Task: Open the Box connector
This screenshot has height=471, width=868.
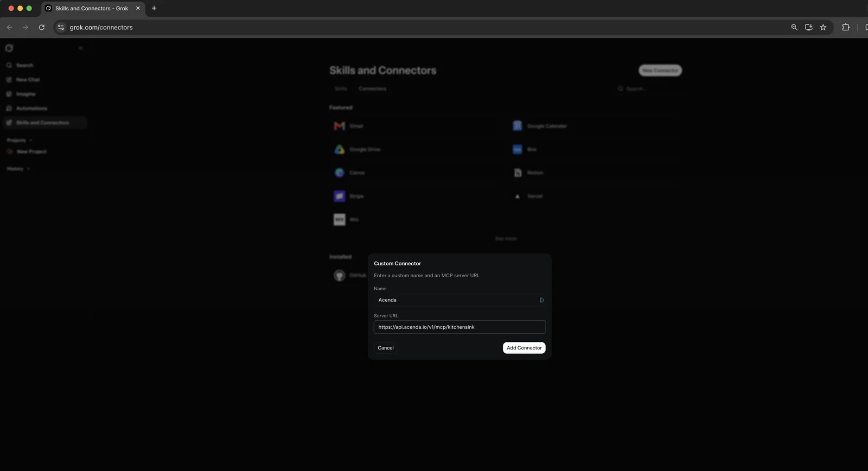Action: pyautogui.click(x=595, y=149)
